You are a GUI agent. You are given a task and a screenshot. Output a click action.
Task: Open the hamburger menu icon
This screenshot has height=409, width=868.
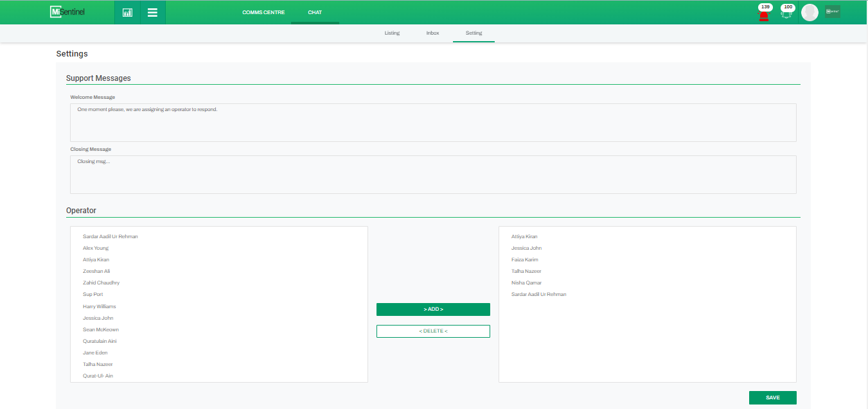(x=152, y=12)
